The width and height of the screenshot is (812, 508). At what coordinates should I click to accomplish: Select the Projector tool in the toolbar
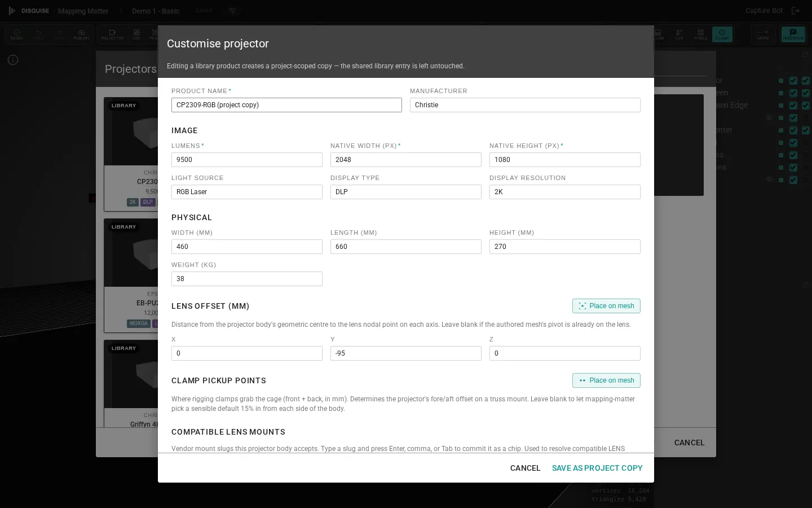pyautogui.click(x=112, y=34)
